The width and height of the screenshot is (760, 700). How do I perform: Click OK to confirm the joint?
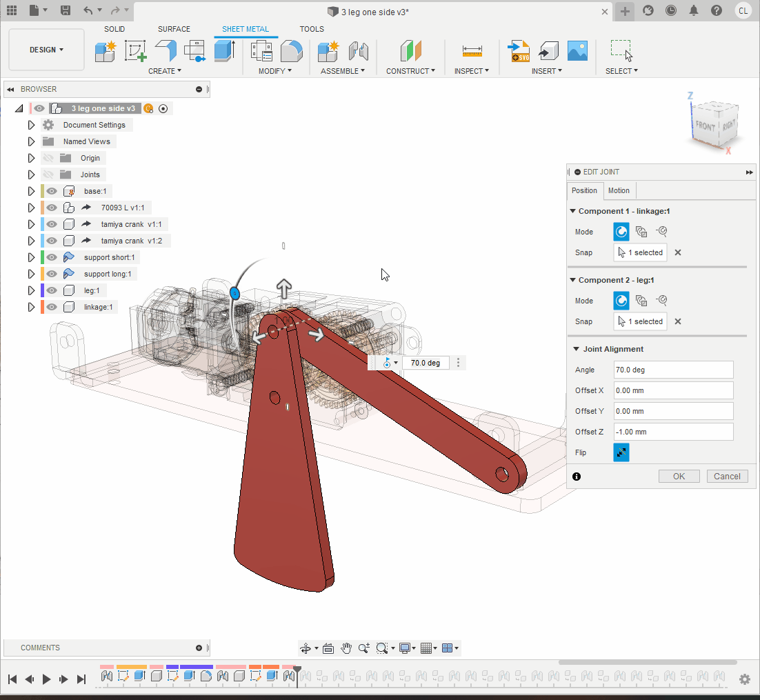(x=679, y=476)
